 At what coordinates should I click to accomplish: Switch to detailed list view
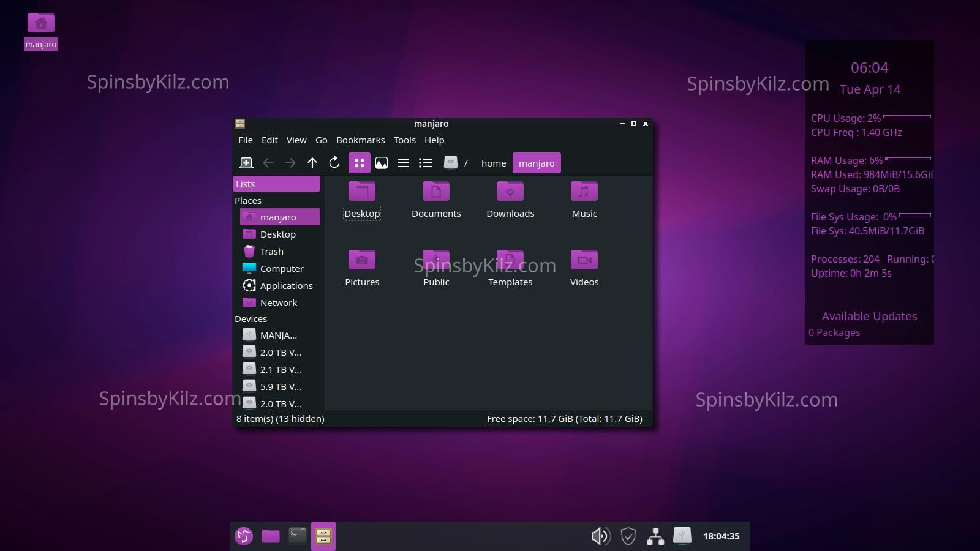[426, 163]
